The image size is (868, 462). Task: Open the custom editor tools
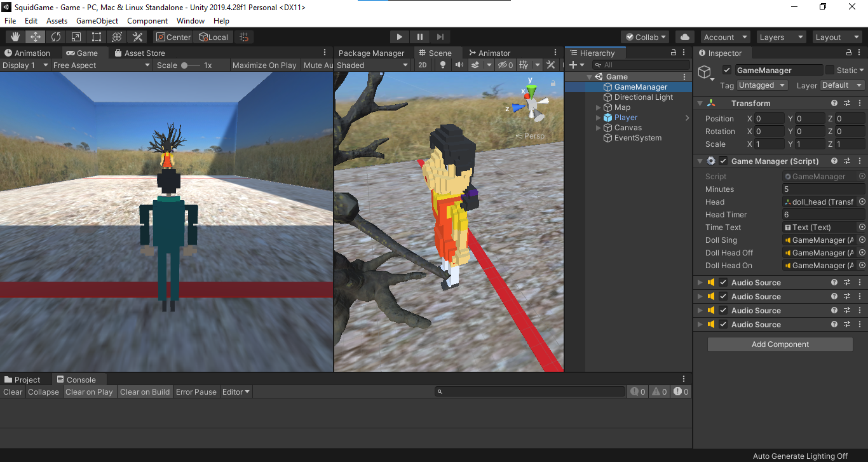(x=137, y=37)
